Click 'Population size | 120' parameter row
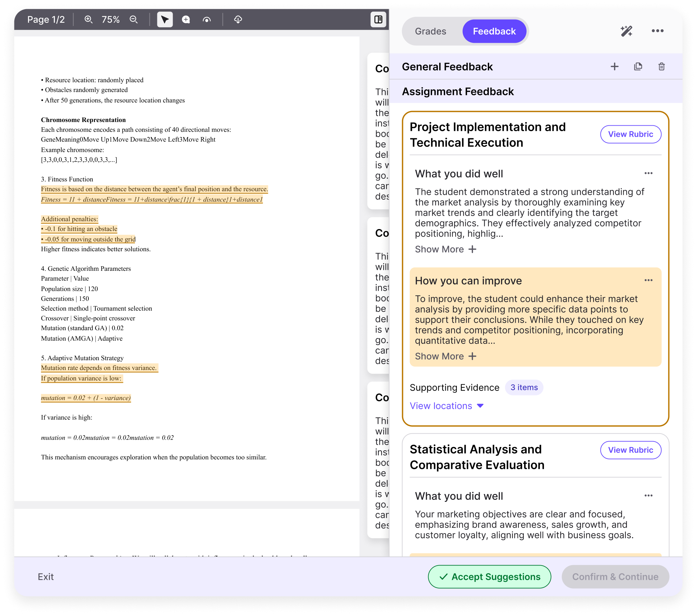697x616 pixels. tap(69, 289)
